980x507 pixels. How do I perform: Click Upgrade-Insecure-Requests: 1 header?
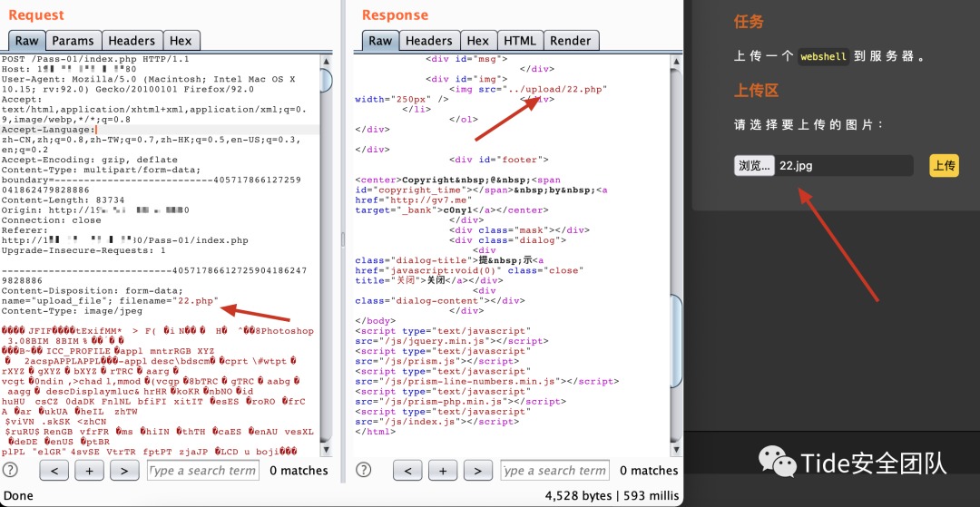pos(83,250)
